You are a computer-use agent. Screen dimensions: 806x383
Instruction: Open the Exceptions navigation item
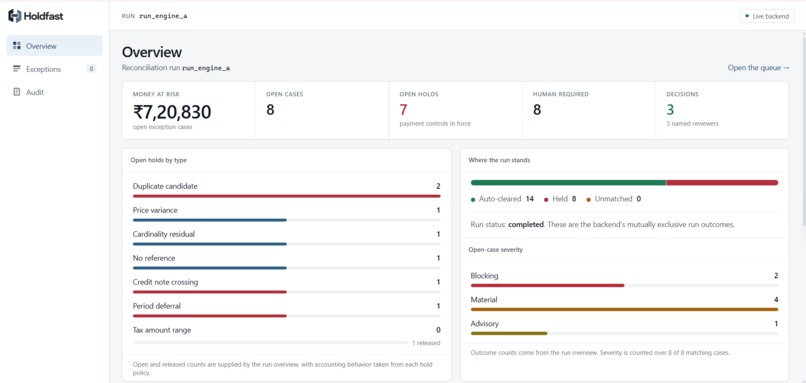(54, 69)
